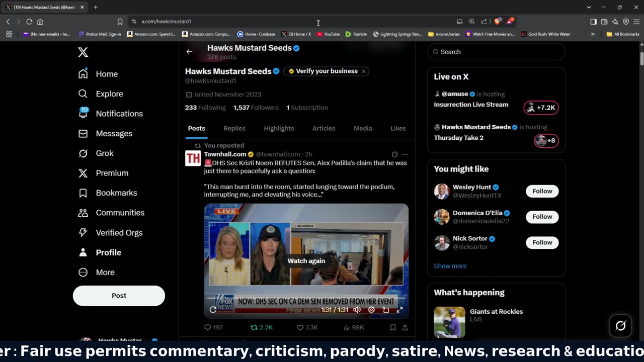
Task: Click the replay icon in video controls
Action: pos(213,310)
